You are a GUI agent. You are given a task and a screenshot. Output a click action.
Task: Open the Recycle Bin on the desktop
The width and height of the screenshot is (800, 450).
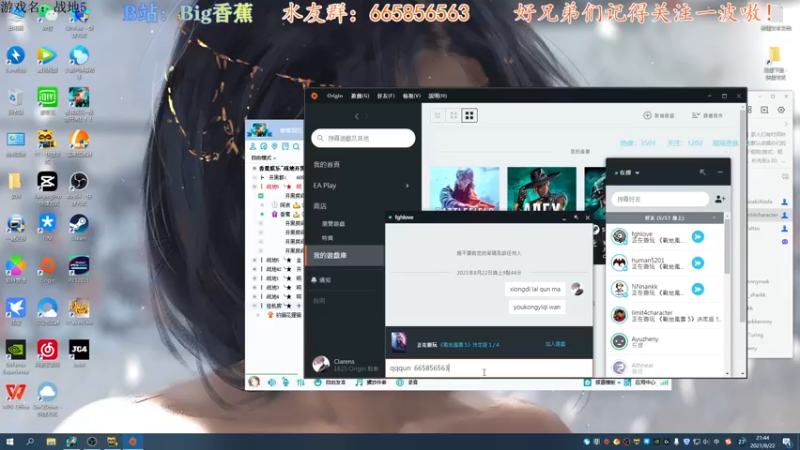click(x=16, y=101)
